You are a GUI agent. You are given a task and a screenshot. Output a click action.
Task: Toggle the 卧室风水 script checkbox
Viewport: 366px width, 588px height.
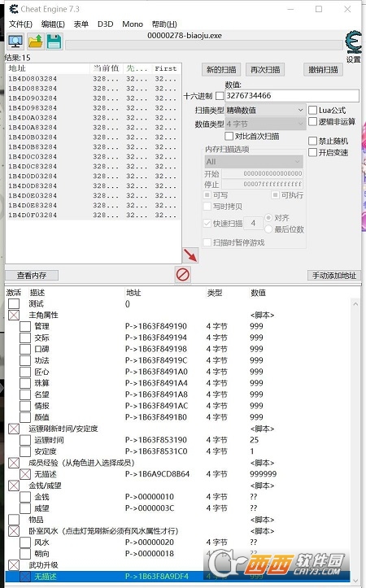14,531
